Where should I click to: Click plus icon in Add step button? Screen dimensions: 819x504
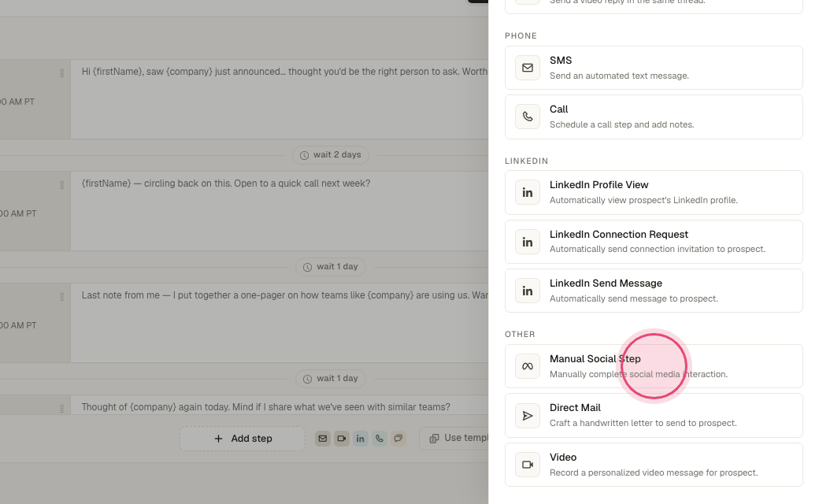coord(218,439)
